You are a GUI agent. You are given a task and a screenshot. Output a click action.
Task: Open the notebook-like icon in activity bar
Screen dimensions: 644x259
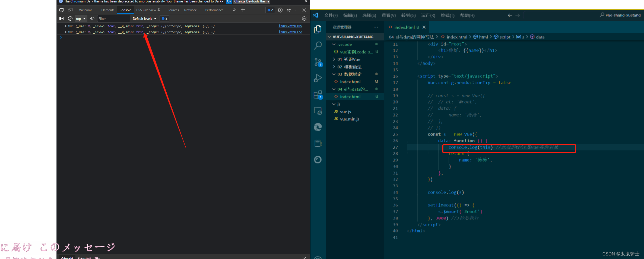318,143
